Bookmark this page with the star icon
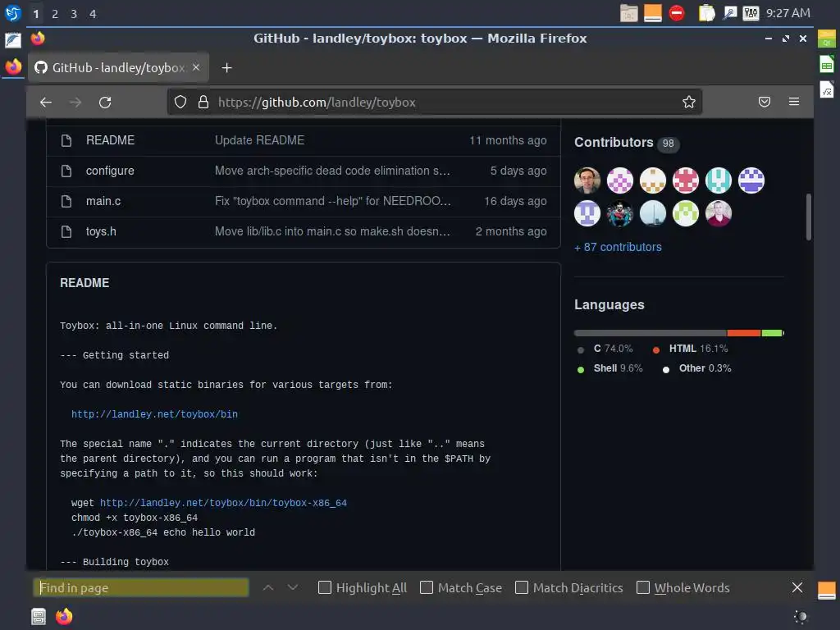The height and width of the screenshot is (630, 840). coord(689,102)
